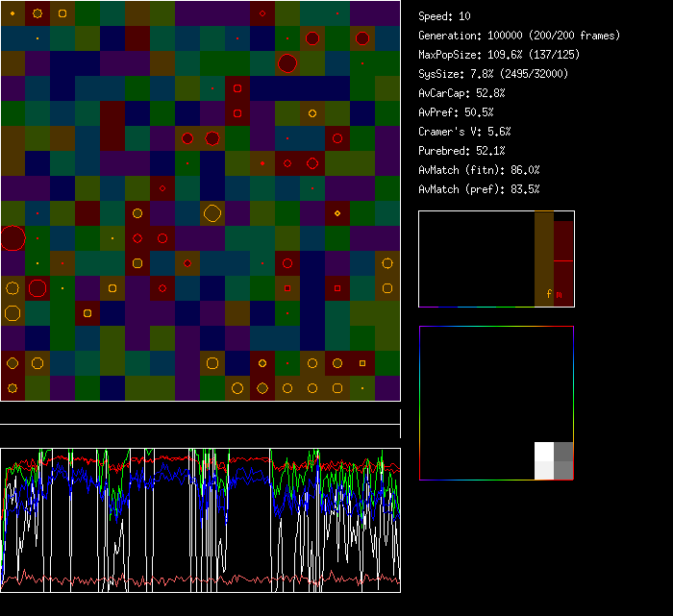
Task: Select the Purebred: 52.1% readout
Action: point(461,151)
